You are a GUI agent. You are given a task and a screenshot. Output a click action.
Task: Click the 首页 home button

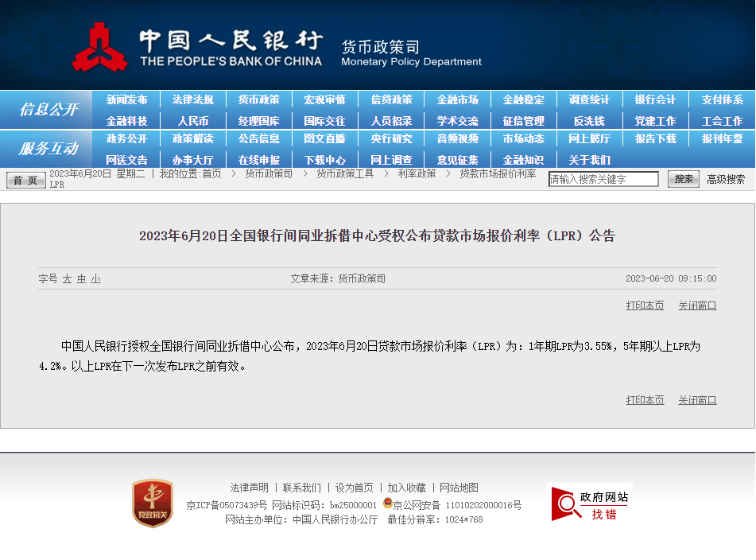point(25,181)
